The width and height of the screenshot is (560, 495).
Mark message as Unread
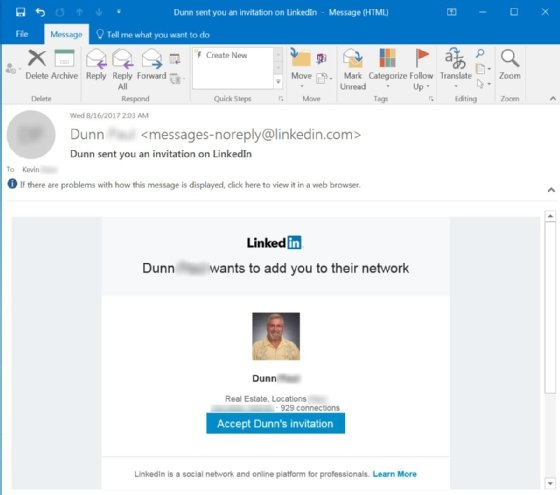pyautogui.click(x=353, y=70)
